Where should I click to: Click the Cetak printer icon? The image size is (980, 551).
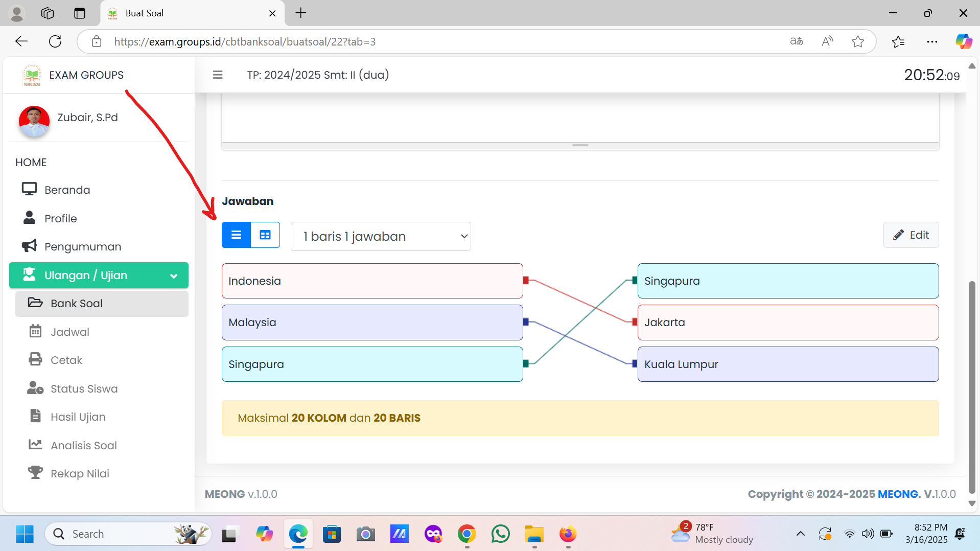(x=35, y=360)
